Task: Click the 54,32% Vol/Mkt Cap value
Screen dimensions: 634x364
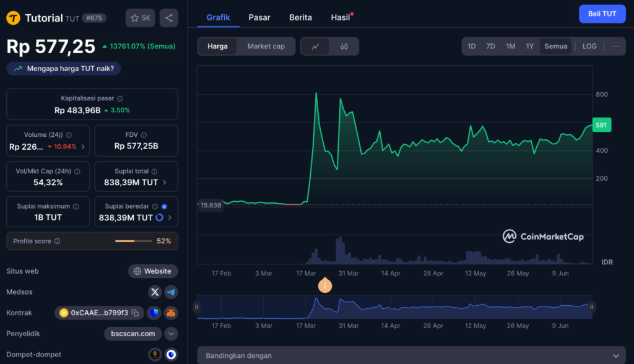Action: [x=48, y=183]
